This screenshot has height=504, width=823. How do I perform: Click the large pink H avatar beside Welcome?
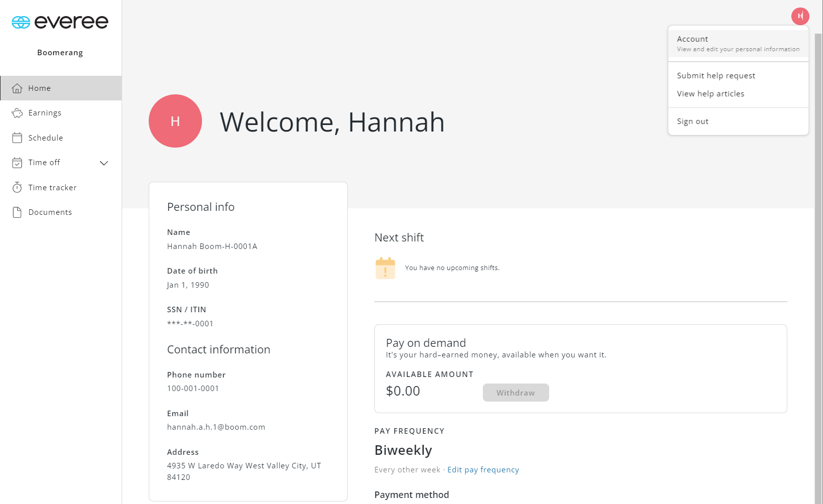tap(175, 121)
